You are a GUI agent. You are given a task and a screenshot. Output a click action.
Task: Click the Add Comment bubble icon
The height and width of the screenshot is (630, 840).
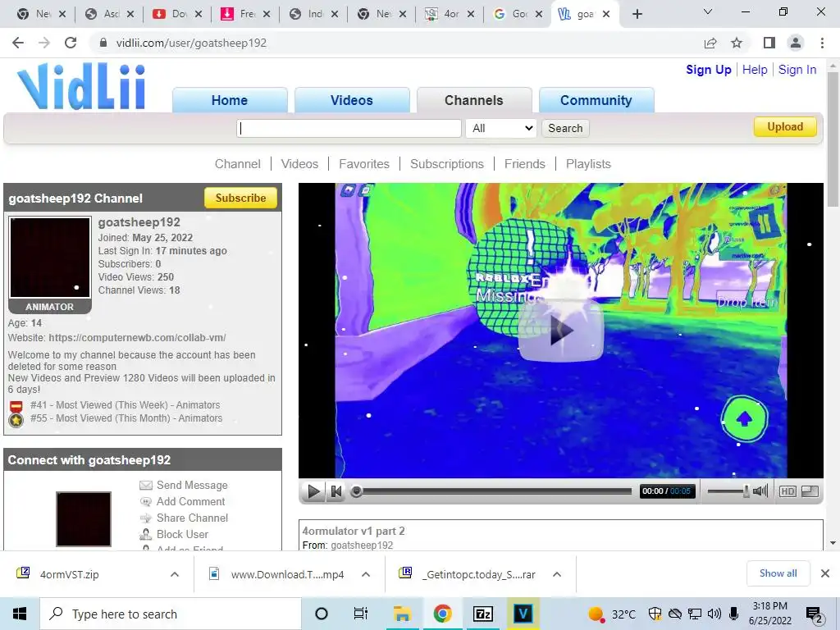click(x=146, y=502)
